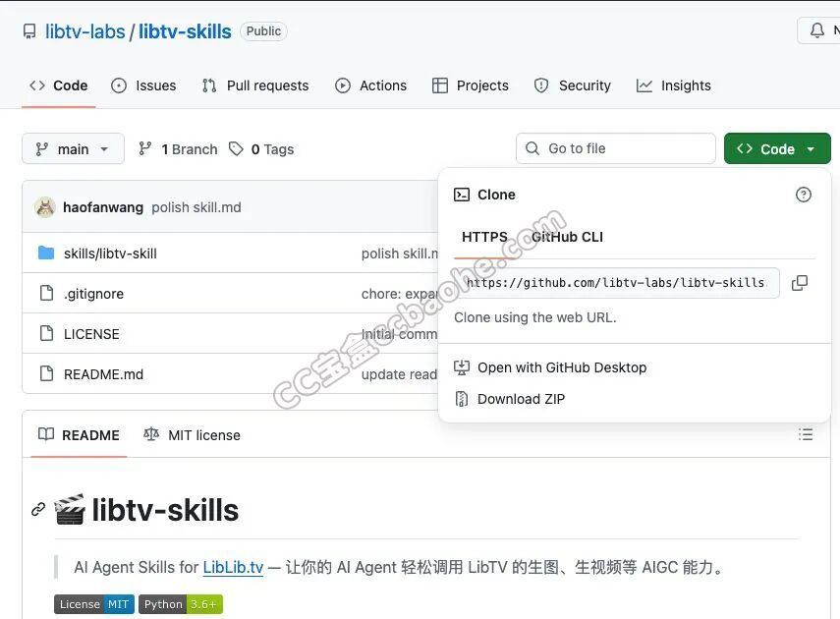
Task: Open the libtv-labs owner link
Action: click(84, 31)
